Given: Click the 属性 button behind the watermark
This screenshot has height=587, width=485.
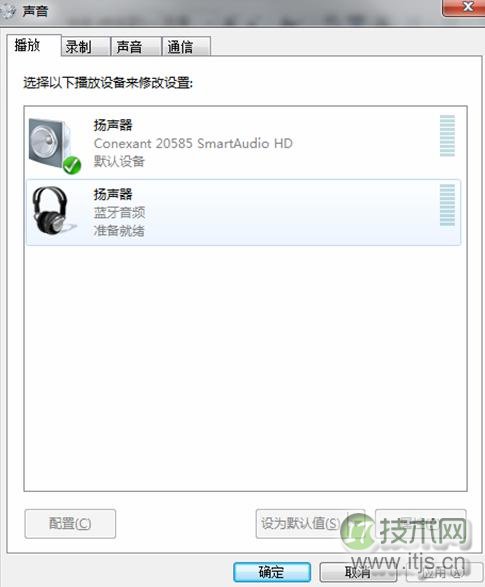Looking at the screenshot, I should click(421, 524).
